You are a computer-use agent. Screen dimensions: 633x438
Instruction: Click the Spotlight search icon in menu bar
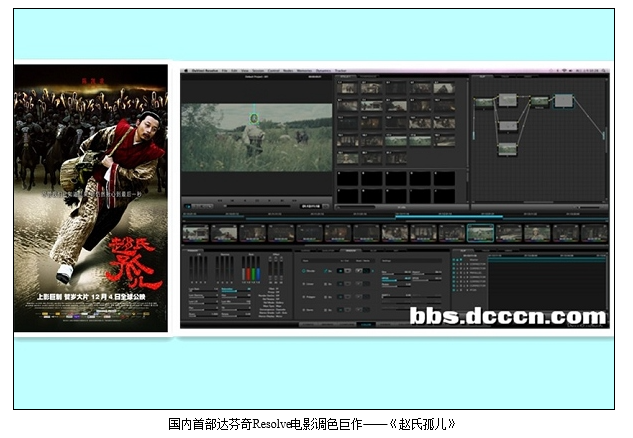605,71
